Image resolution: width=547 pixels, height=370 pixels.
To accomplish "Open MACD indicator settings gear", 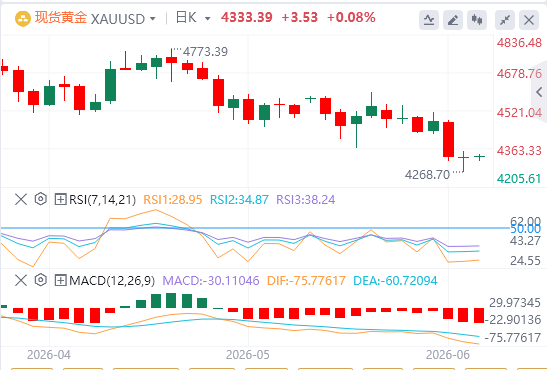I will coord(41,280).
